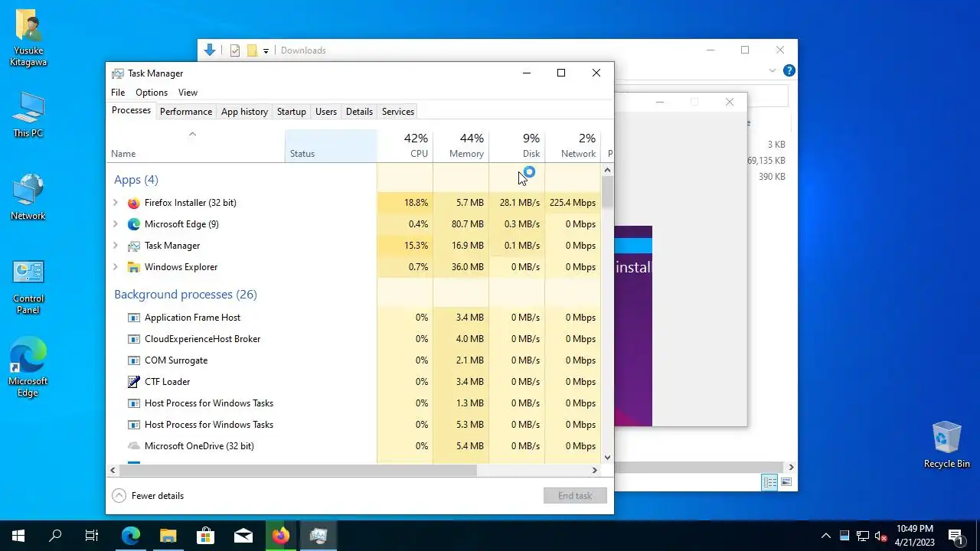Click the Task Manager process row icon
This screenshot has height=551, width=980.
tap(134, 246)
